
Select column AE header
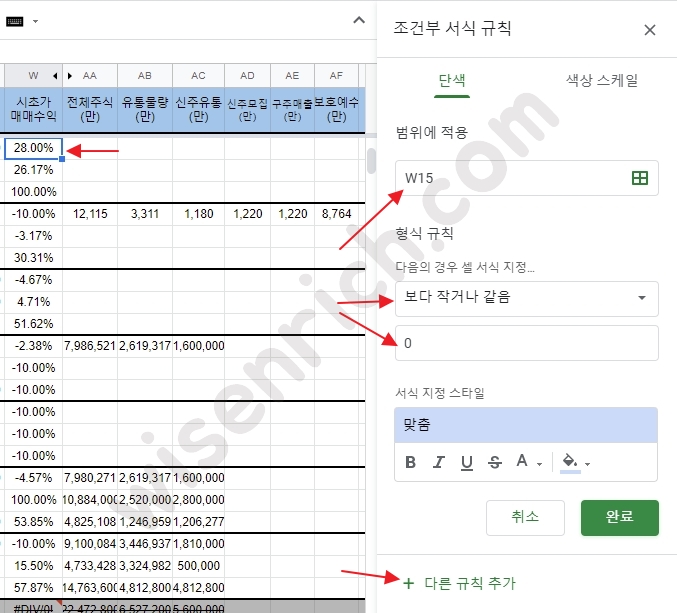(x=292, y=76)
